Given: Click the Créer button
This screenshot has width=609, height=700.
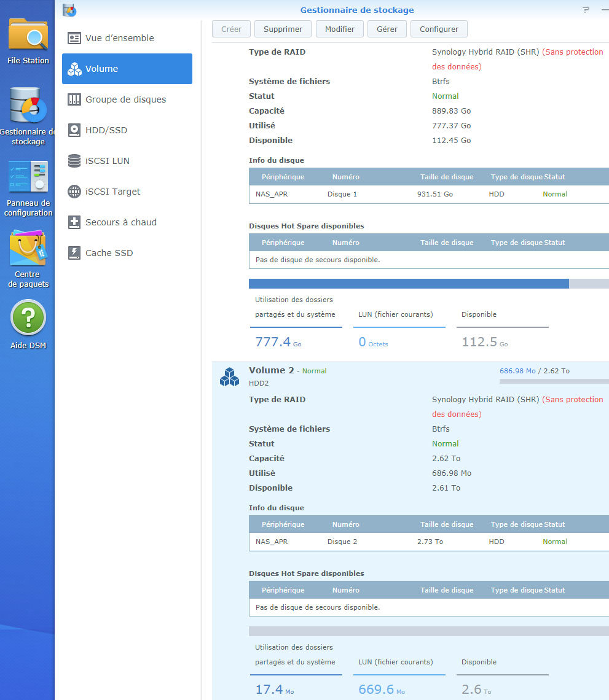Looking at the screenshot, I should click(x=231, y=29).
